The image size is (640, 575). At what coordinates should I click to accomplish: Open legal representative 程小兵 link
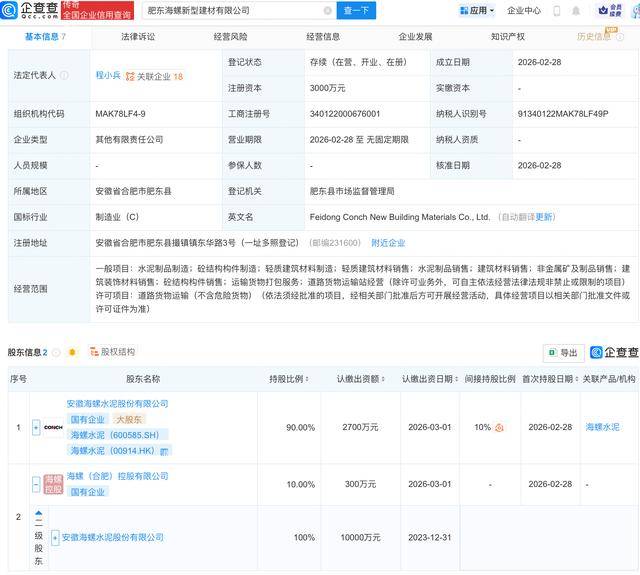[x=107, y=75]
